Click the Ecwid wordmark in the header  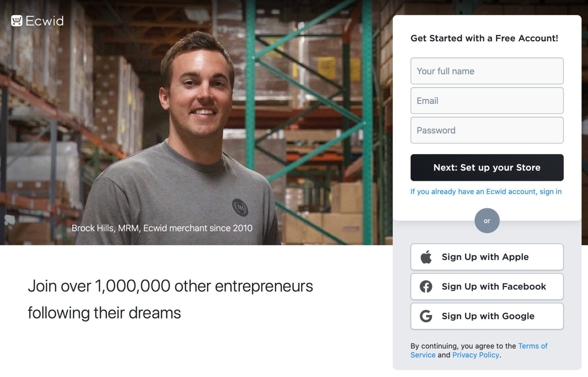(44, 21)
